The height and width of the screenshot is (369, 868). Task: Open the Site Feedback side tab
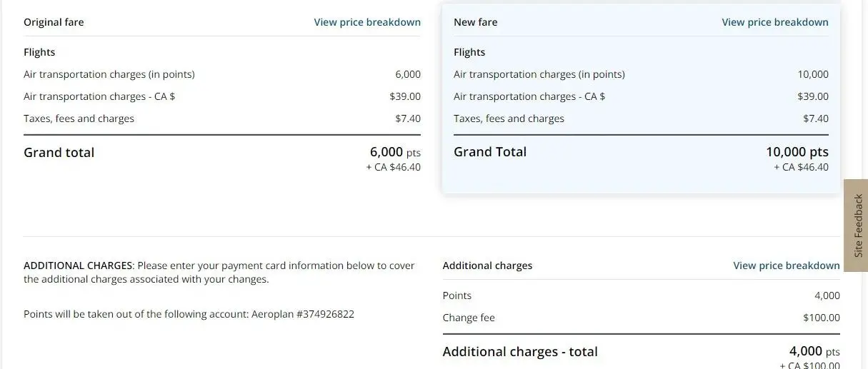pos(857,225)
